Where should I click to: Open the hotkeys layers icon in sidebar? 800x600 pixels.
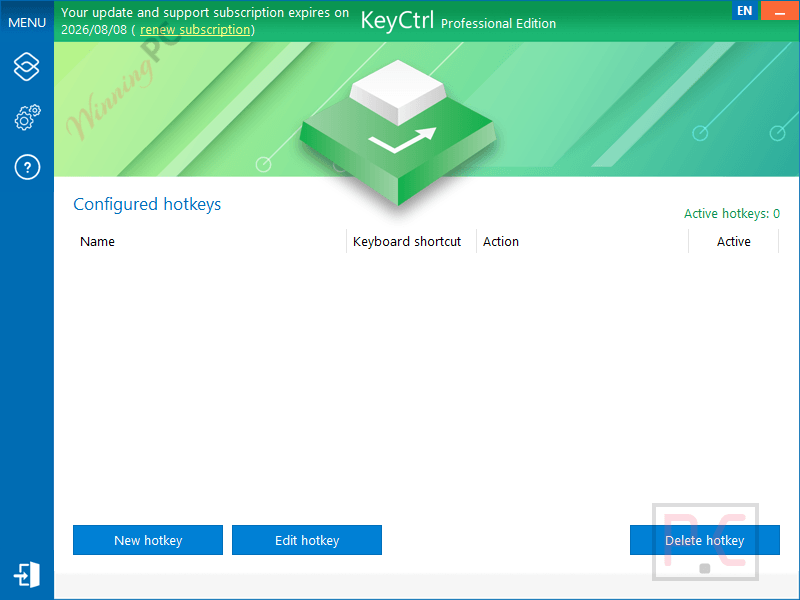27,66
